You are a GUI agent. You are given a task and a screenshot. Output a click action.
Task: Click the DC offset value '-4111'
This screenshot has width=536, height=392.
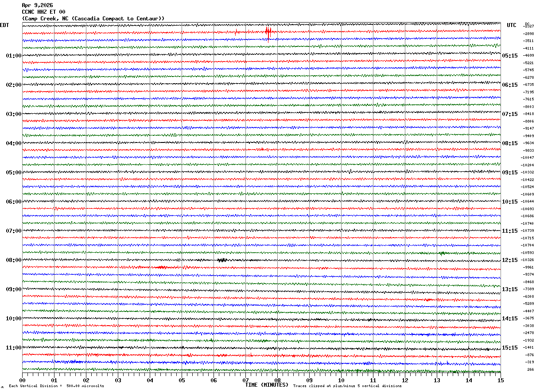tap(528, 48)
